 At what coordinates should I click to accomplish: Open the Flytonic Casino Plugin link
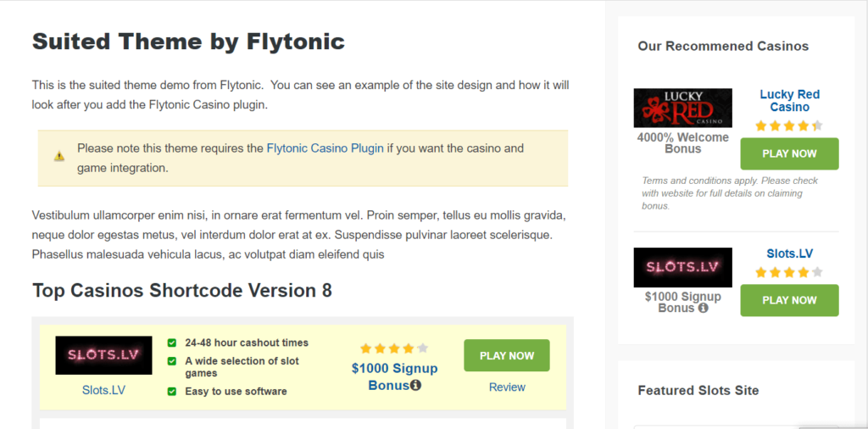(325, 148)
